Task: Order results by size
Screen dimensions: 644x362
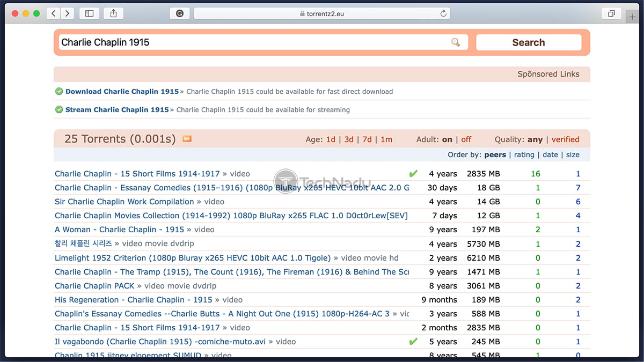Action: 573,154
